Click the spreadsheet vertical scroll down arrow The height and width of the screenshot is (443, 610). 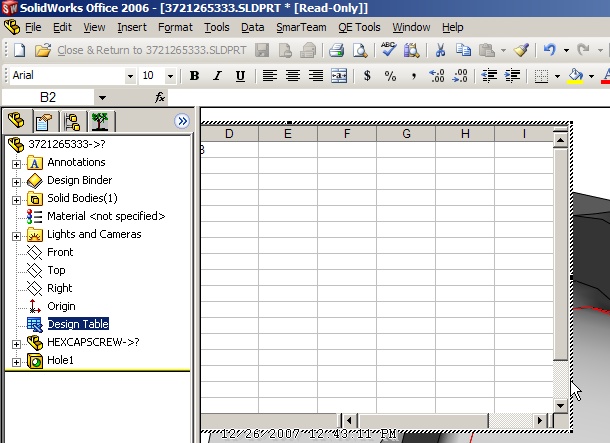(561, 406)
